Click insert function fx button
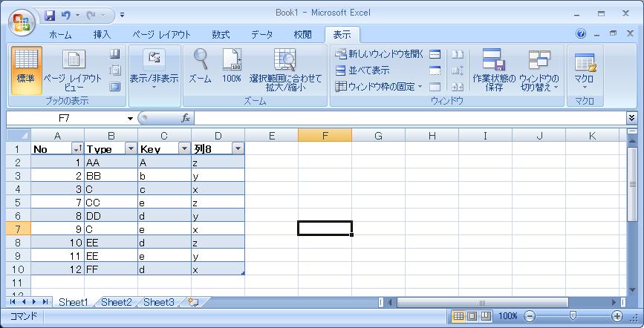Screen dimensions: 644x328 [186, 119]
